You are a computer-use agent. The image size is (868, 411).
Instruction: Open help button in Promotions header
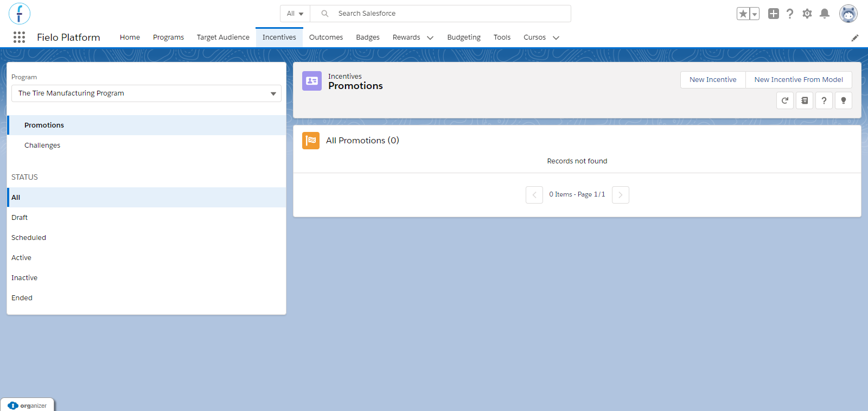coord(824,100)
